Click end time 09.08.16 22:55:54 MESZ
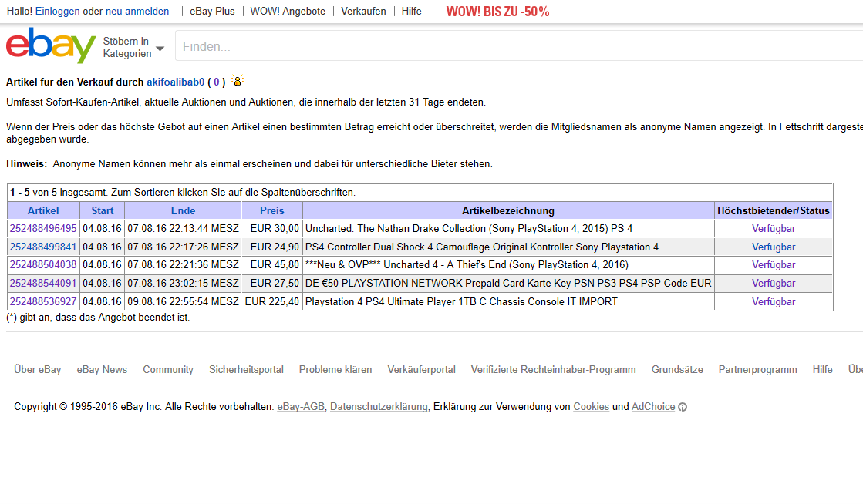The image size is (863, 504). click(184, 301)
